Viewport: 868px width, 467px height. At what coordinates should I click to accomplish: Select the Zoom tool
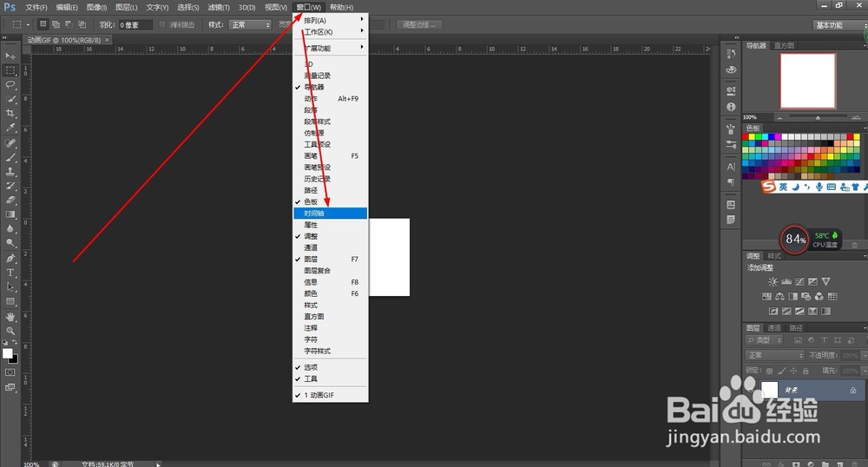pyautogui.click(x=10, y=331)
